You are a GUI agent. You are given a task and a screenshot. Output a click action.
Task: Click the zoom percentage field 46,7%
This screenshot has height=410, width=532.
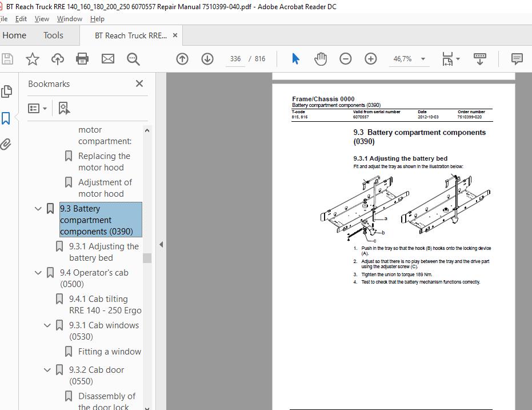coord(403,59)
